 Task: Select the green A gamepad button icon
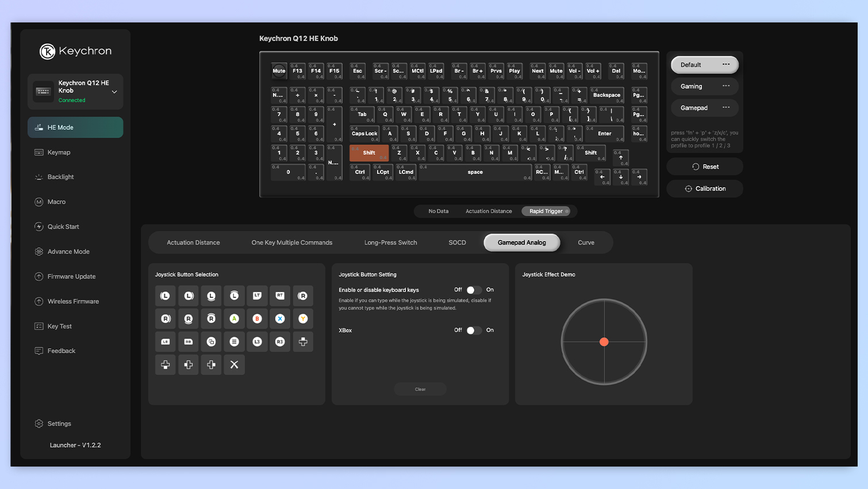234,318
